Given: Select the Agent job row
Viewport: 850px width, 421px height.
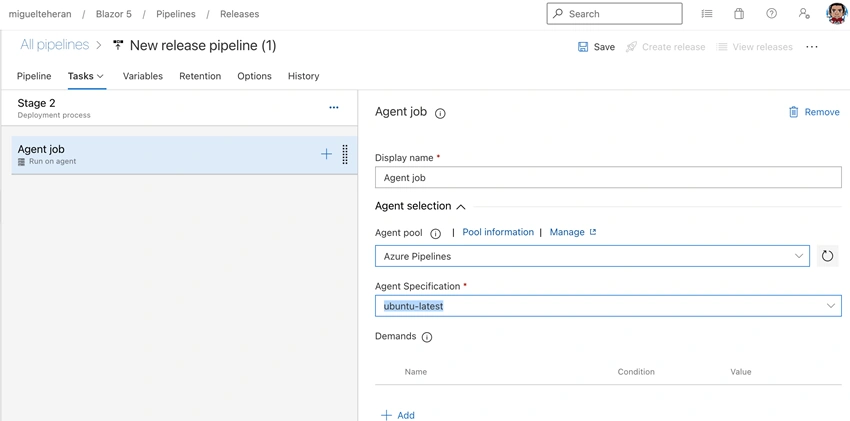Looking at the screenshot, I should tap(184, 155).
